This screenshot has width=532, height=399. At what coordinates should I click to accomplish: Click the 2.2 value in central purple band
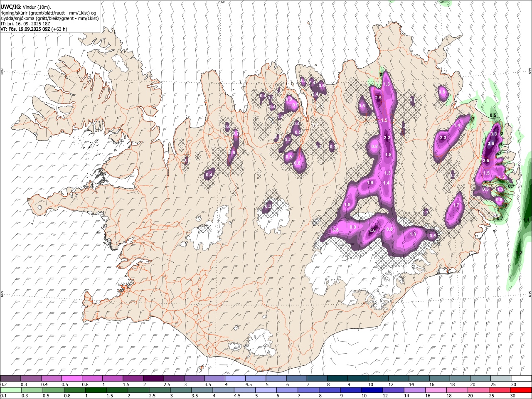click(387, 138)
